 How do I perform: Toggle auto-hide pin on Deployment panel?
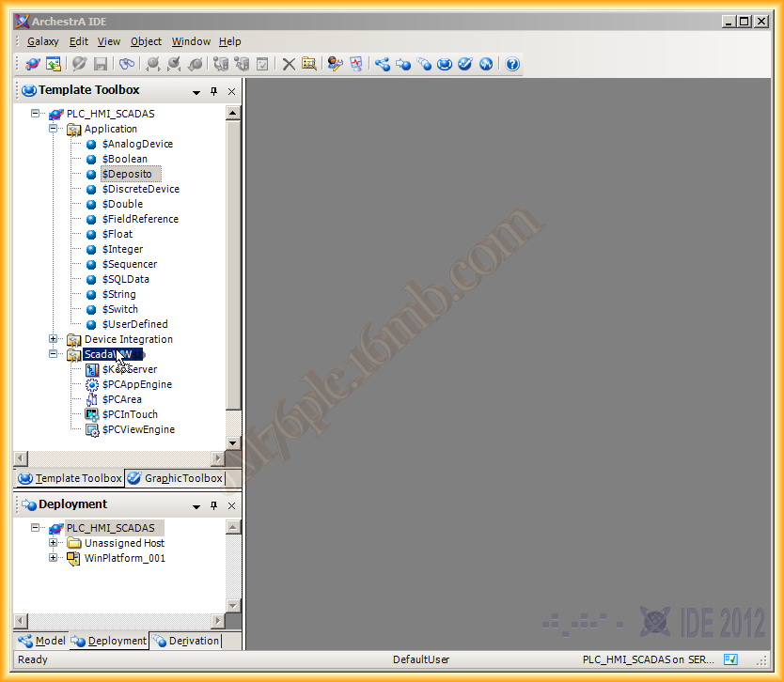point(214,505)
